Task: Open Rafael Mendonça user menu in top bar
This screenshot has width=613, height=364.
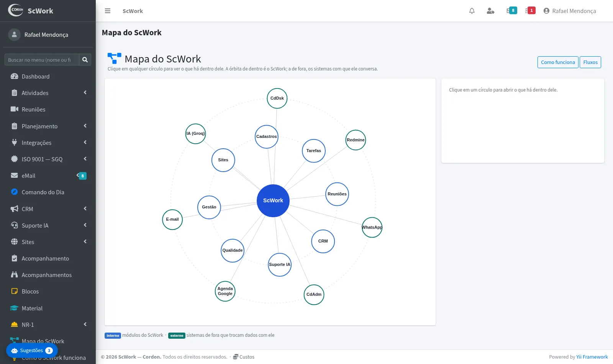Action: click(x=570, y=11)
